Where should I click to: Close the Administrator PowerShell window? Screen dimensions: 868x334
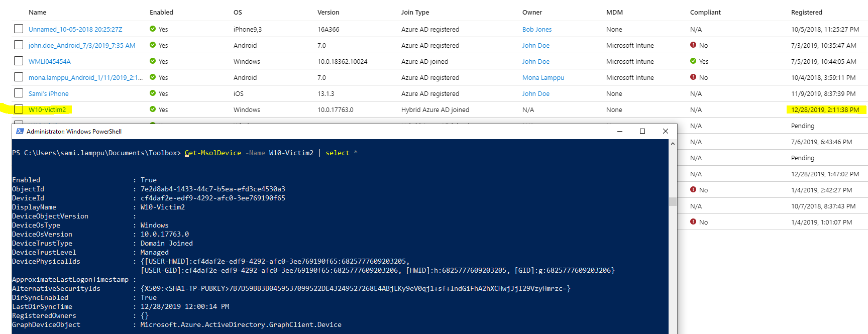pos(665,131)
